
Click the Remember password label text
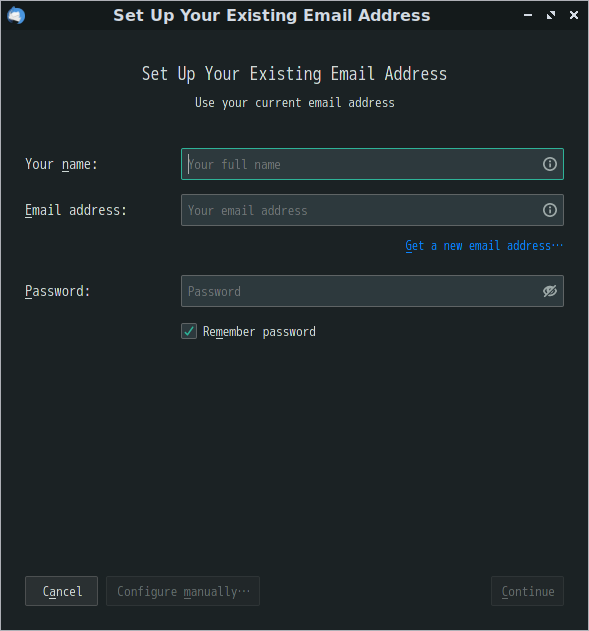coord(259,332)
